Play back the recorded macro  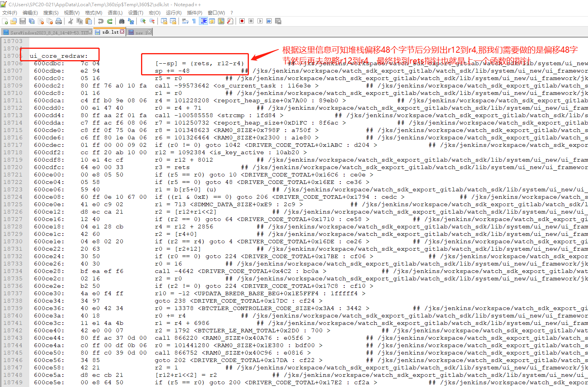(260, 21)
